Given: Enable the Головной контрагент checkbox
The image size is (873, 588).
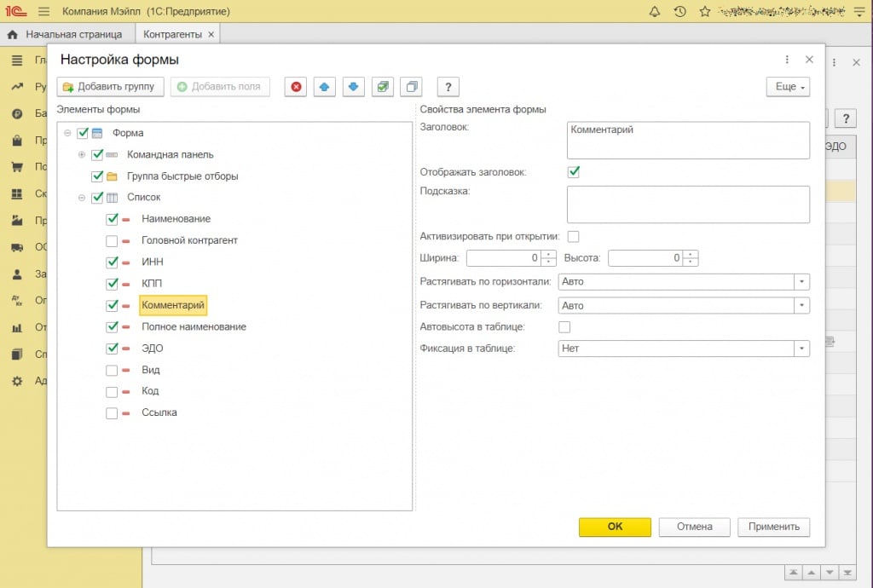Looking at the screenshot, I should 112,241.
